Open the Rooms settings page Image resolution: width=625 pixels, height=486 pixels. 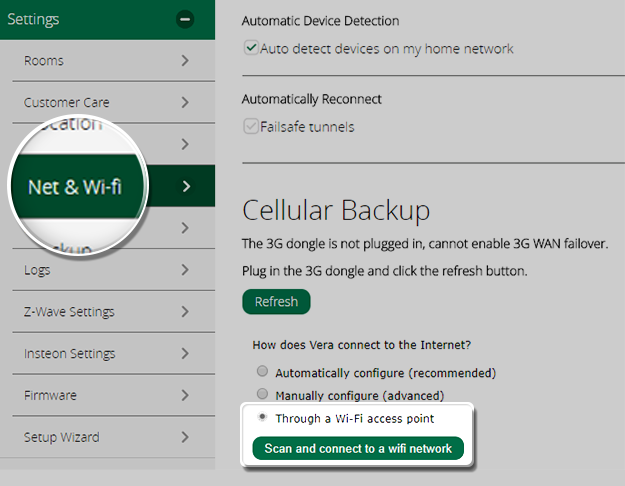[x=44, y=61]
